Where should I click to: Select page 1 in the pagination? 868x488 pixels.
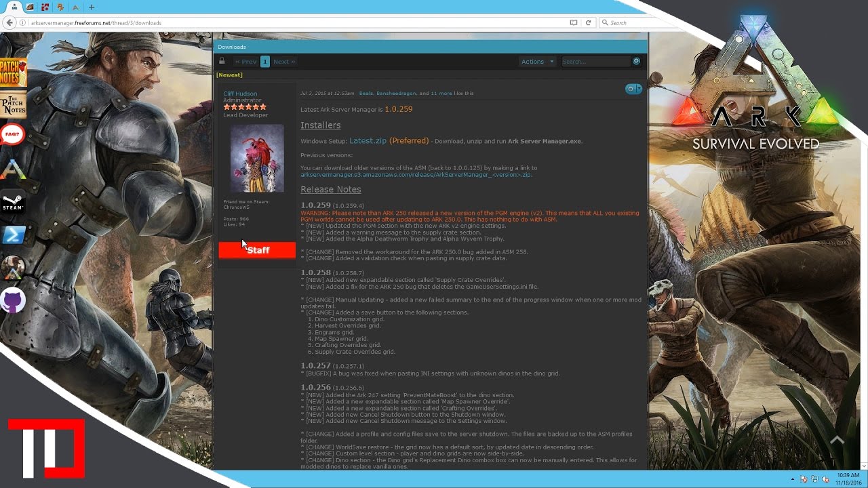click(265, 62)
